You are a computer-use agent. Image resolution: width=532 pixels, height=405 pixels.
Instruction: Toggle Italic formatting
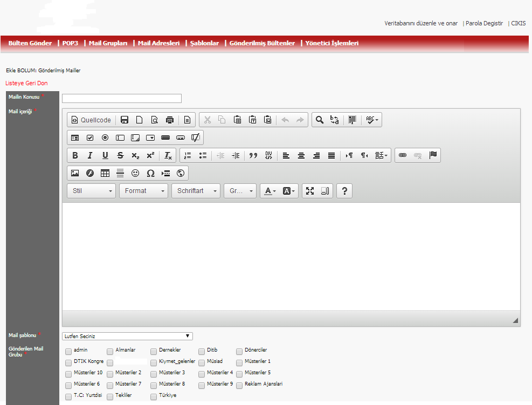pyautogui.click(x=90, y=155)
